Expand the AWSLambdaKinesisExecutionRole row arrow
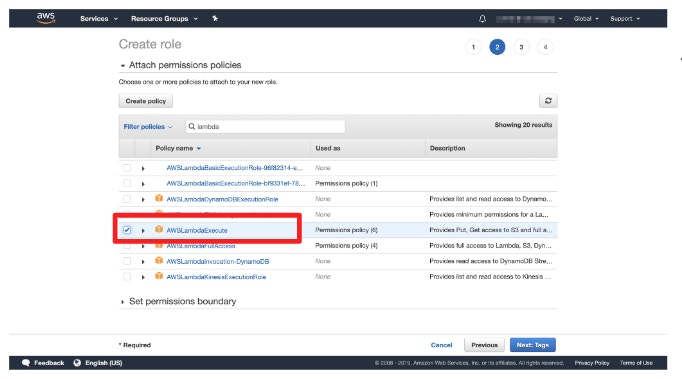 143,277
